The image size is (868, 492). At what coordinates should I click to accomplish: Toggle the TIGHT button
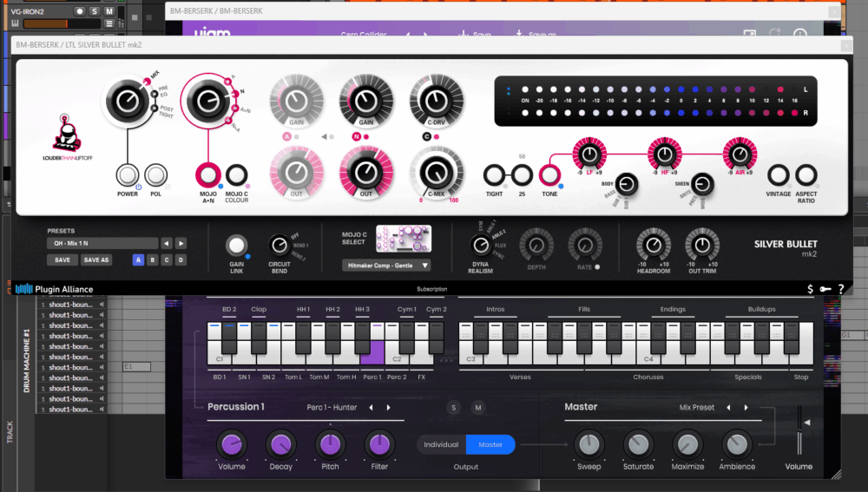[x=495, y=175]
